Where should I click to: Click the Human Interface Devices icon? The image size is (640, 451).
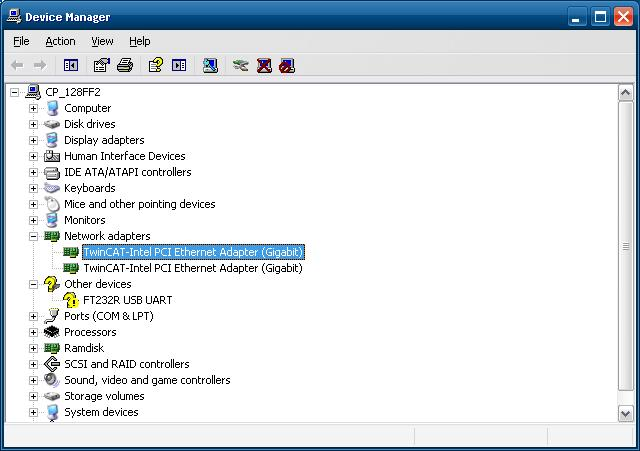52,156
